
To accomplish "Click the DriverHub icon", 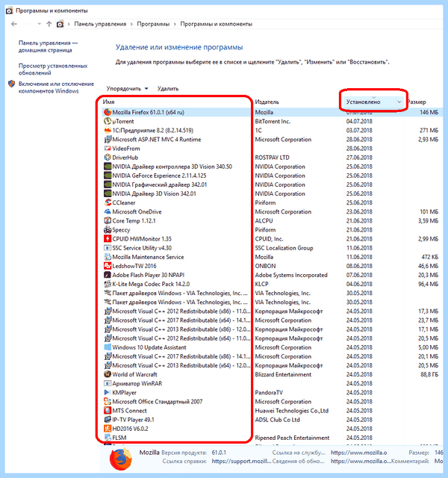I will click(108, 158).
